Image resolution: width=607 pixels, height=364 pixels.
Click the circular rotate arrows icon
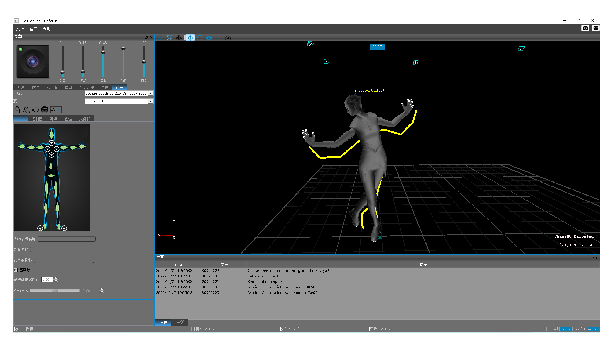(199, 38)
